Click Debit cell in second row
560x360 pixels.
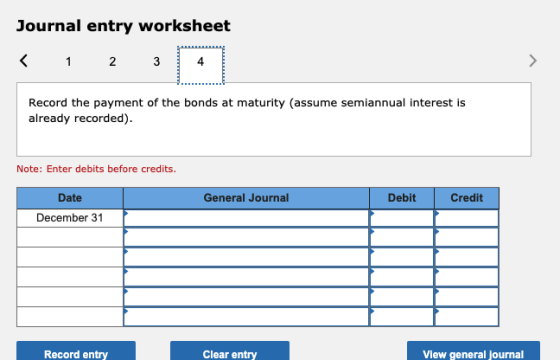tap(402, 238)
